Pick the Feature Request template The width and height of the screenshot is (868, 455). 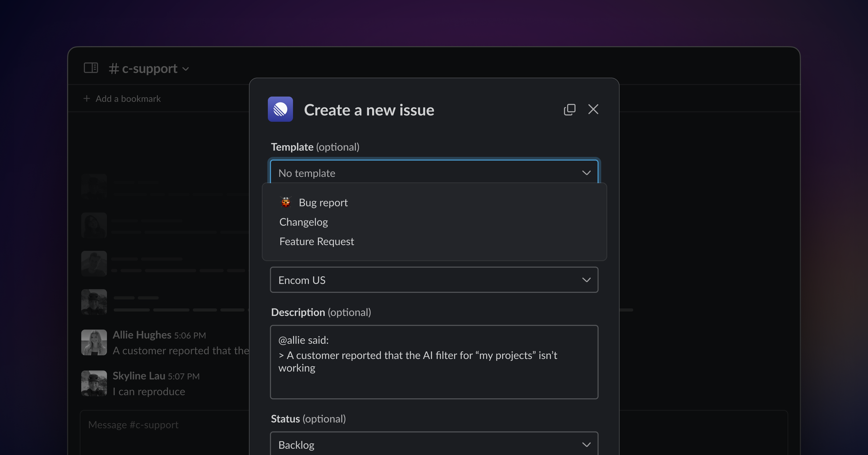[316, 241]
